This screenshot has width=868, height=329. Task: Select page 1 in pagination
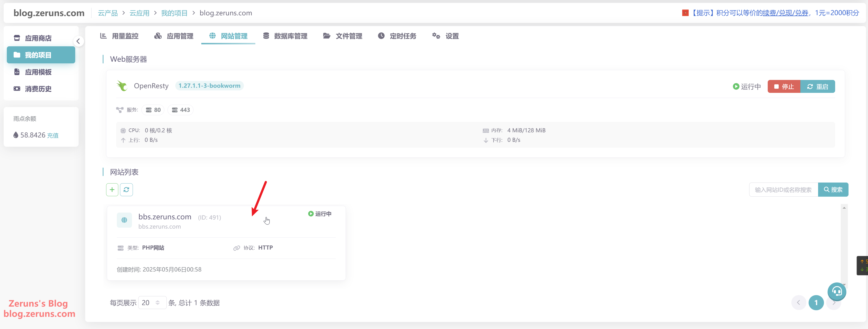[x=816, y=303]
